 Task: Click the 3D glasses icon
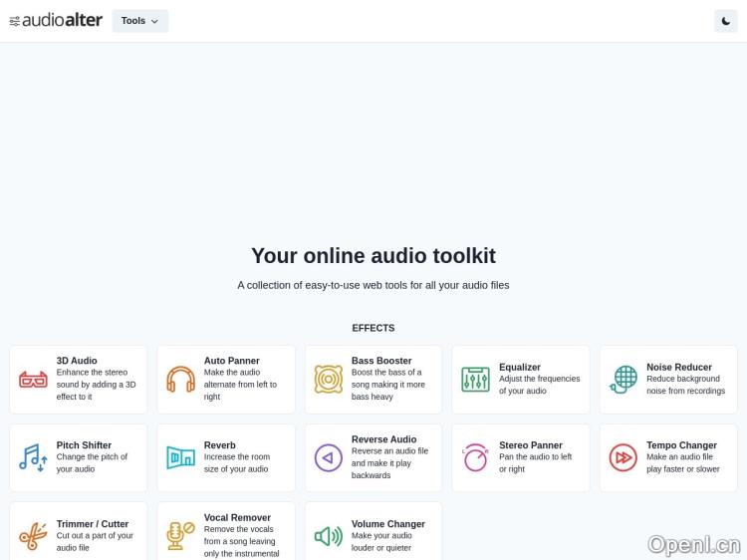[33, 380]
